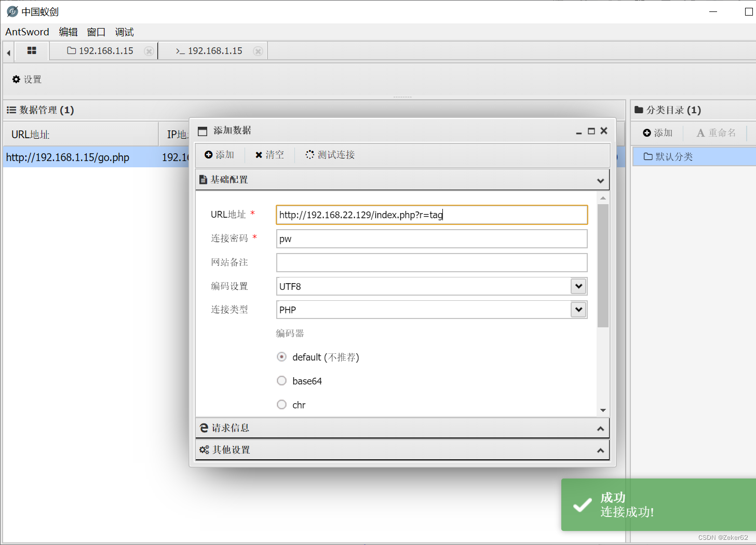Select the base64 encoder radio button
Viewport: 756px width, 545px height.
click(x=281, y=381)
